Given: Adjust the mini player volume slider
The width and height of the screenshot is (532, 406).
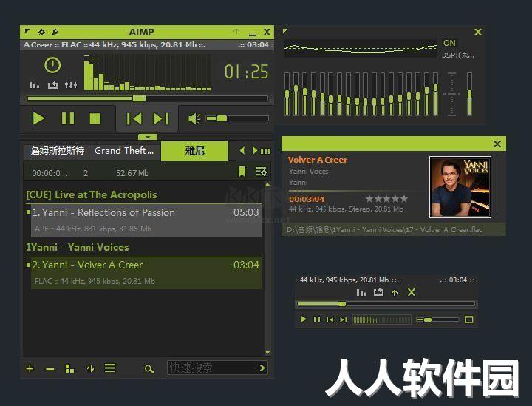Looking at the screenshot, I should point(437,319).
